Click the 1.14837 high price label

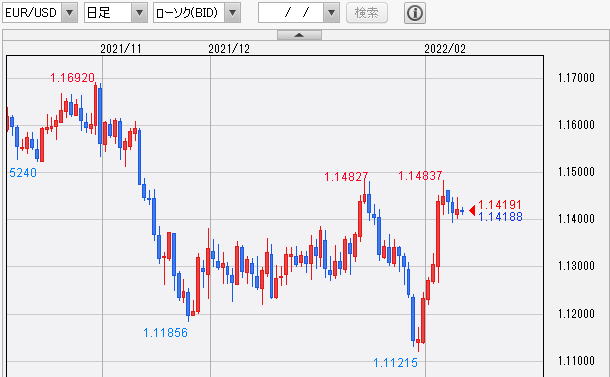tap(420, 176)
